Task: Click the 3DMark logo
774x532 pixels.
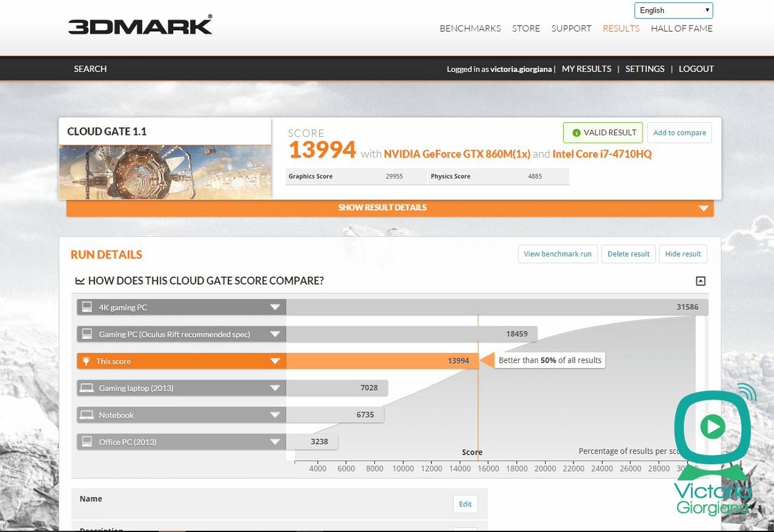Action: click(140, 25)
